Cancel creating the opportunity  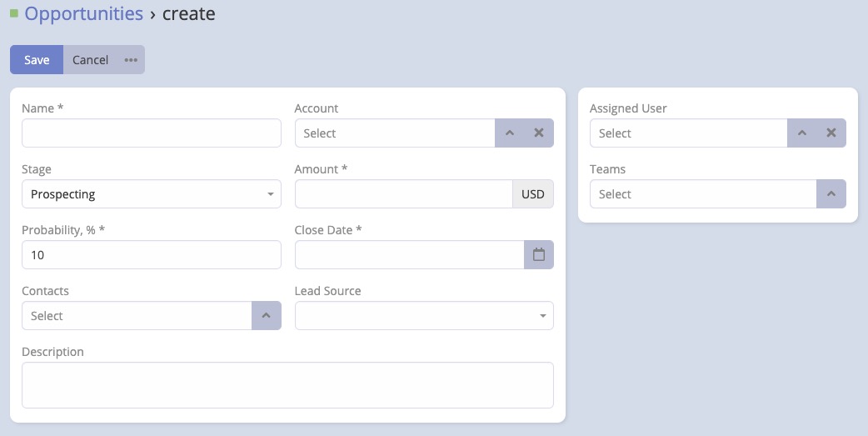coord(90,60)
